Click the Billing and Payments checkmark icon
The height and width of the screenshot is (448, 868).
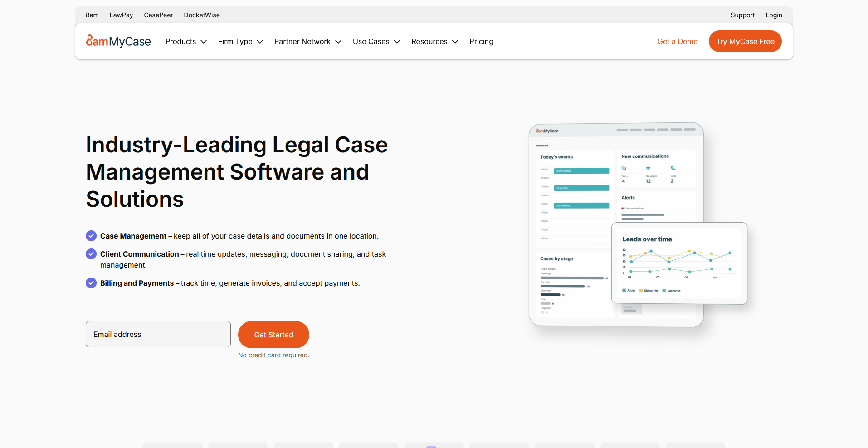tap(91, 283)
